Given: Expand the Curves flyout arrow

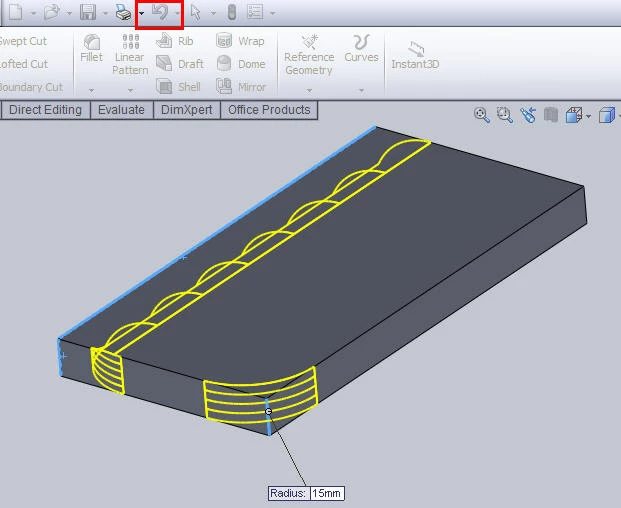Looking at the screenshot, I should 361,90.
